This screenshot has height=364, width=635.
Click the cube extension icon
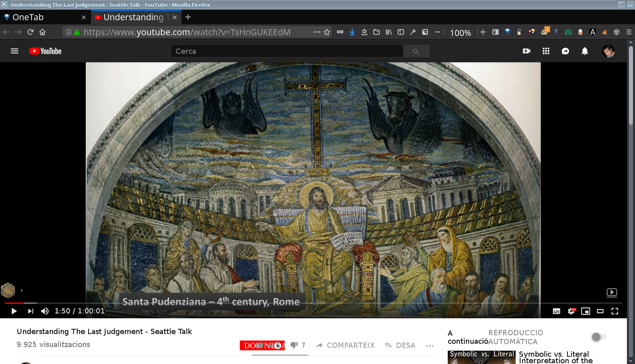click(617, 32)
